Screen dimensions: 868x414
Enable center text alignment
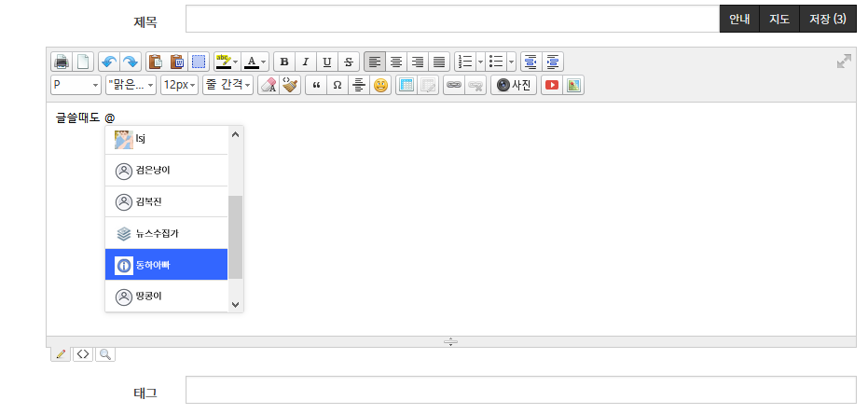396,62
